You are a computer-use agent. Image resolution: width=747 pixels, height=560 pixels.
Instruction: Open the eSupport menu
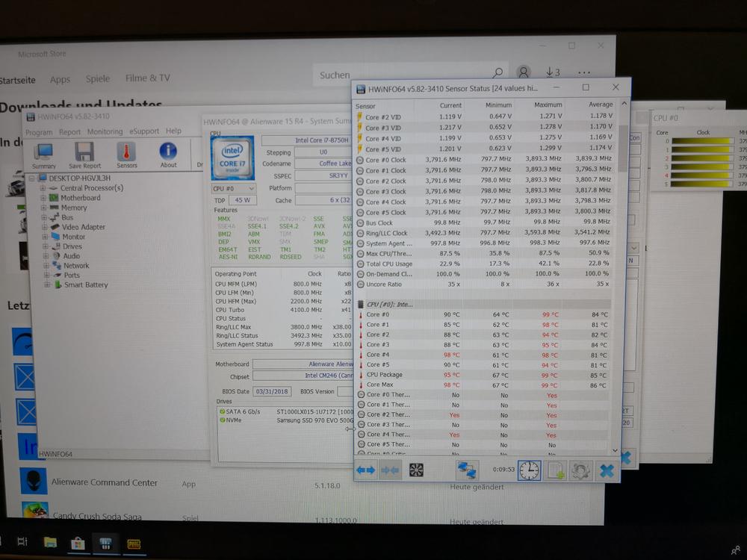(x=144, y=131)
